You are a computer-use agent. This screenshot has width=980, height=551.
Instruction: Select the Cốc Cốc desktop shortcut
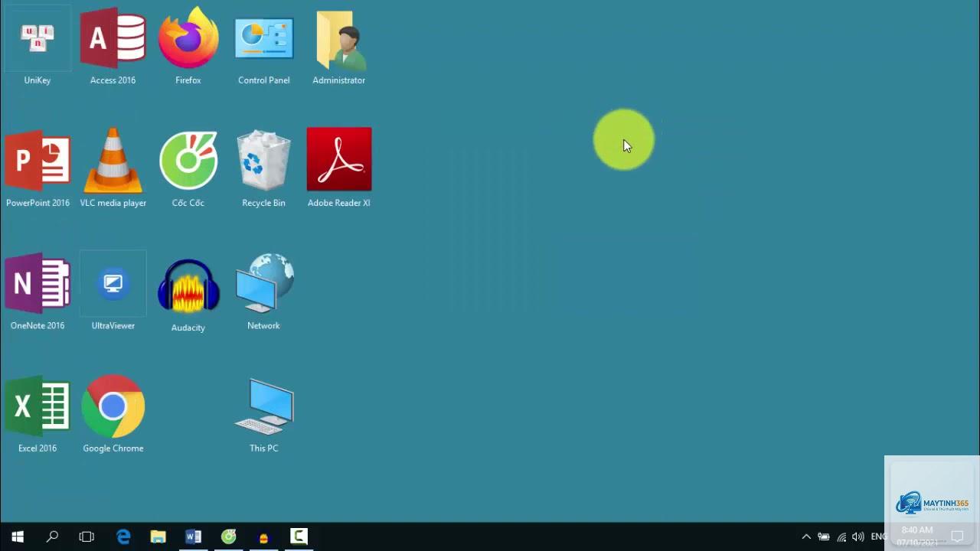pos(188,168)
